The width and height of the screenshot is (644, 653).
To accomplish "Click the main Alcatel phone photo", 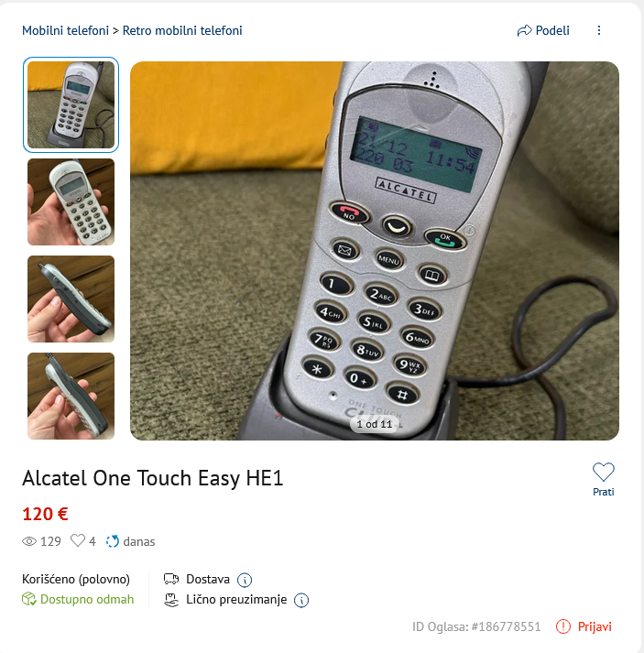I will (x=375, y=251).
